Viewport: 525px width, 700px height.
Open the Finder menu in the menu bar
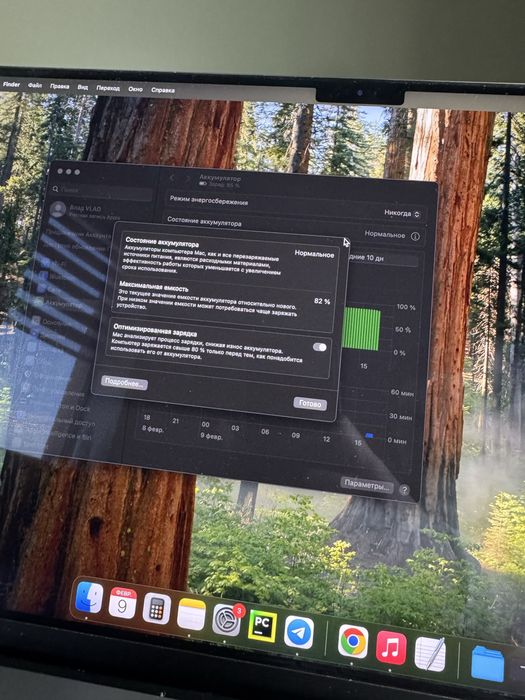tap(11, 84)
